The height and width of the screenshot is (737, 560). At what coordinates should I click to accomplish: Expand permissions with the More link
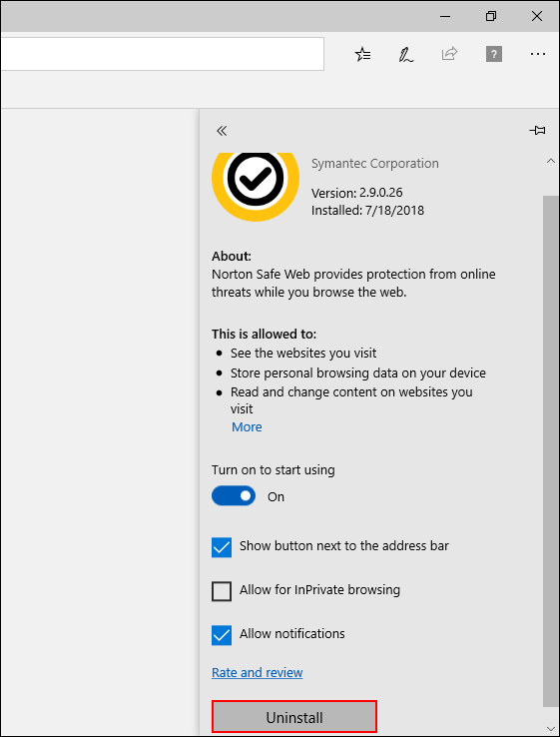247,426
